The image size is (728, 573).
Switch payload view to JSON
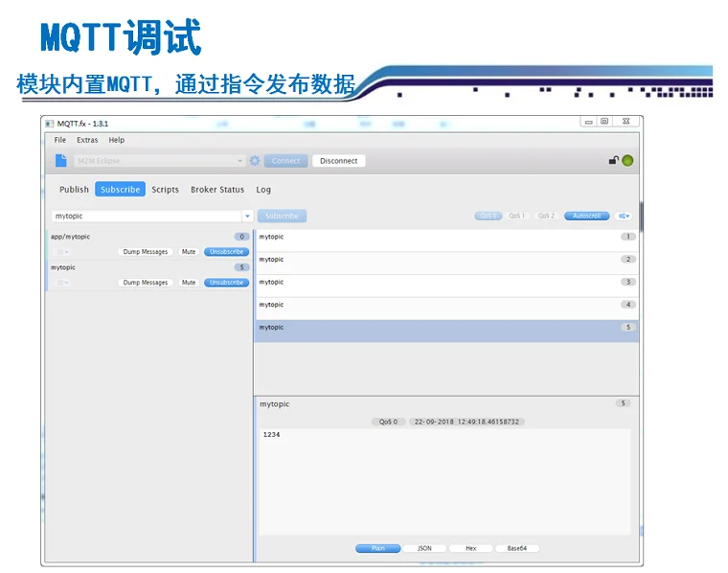[424, 548]
